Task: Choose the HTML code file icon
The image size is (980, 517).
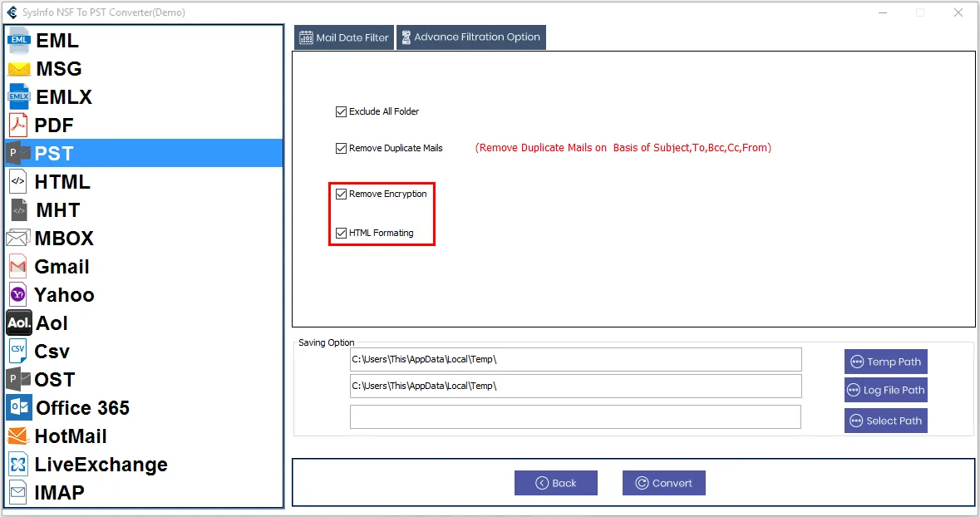Action: 18,181
